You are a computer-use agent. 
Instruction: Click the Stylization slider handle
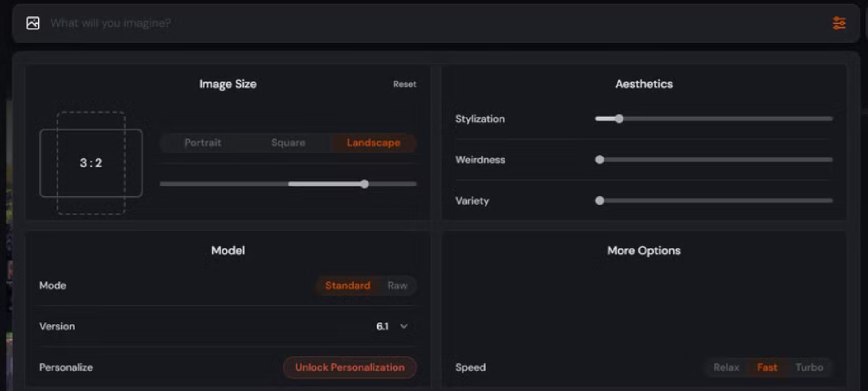(x=619, y=119)
